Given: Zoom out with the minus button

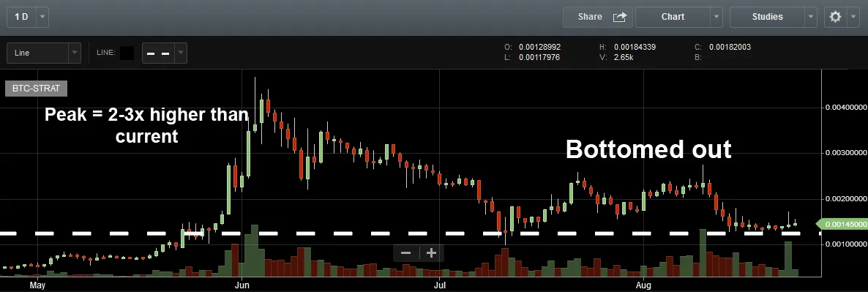Looking at the screenshot, I should pyautogui.click(x=405, y=253).
